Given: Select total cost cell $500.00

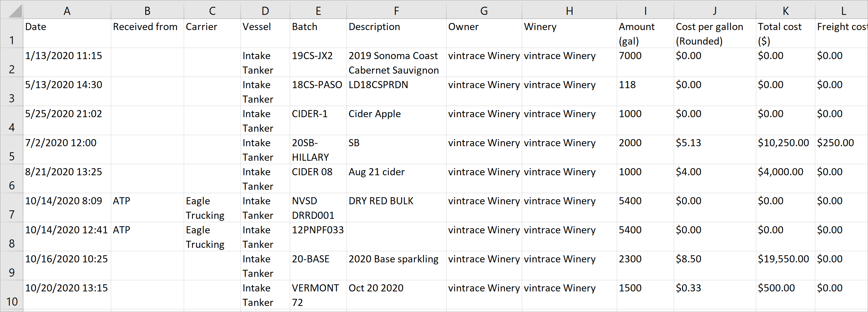Looking at the screenshot, I should click(x=785, y=295).
